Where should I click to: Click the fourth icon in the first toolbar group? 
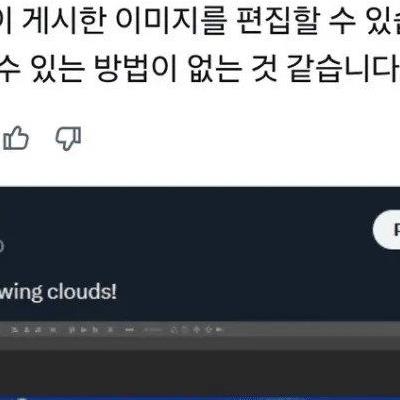tap(53, 330)
